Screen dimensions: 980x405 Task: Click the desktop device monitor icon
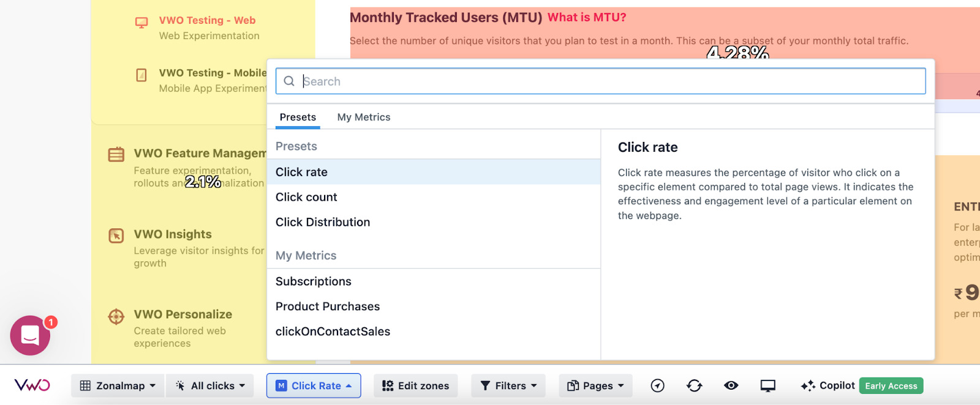pos(767,385)
